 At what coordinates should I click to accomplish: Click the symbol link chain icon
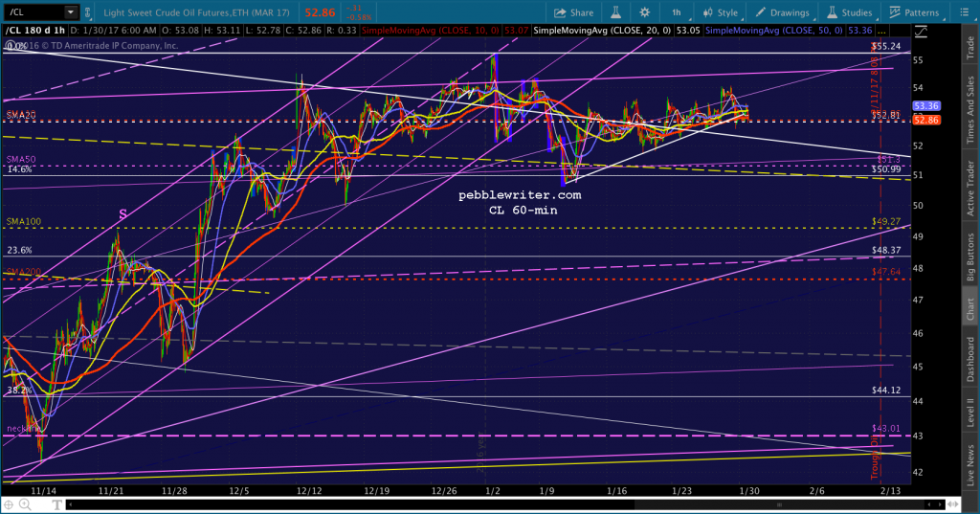87,11
